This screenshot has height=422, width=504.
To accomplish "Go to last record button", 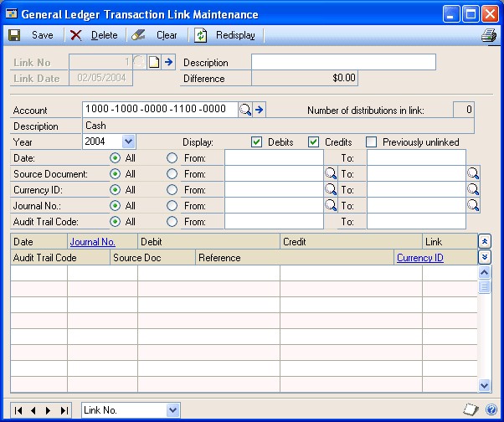I will [x=64, y=410].
